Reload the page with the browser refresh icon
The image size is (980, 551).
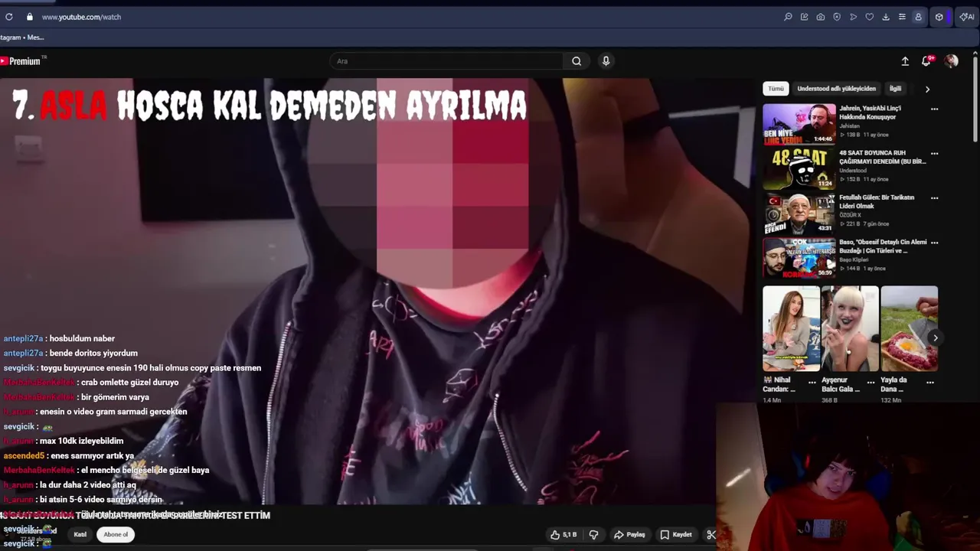[9, 17]
